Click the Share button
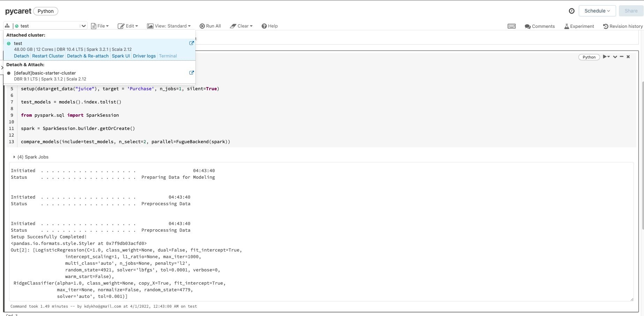The height and width of the screenshot is (316, 644). [631, 11]
